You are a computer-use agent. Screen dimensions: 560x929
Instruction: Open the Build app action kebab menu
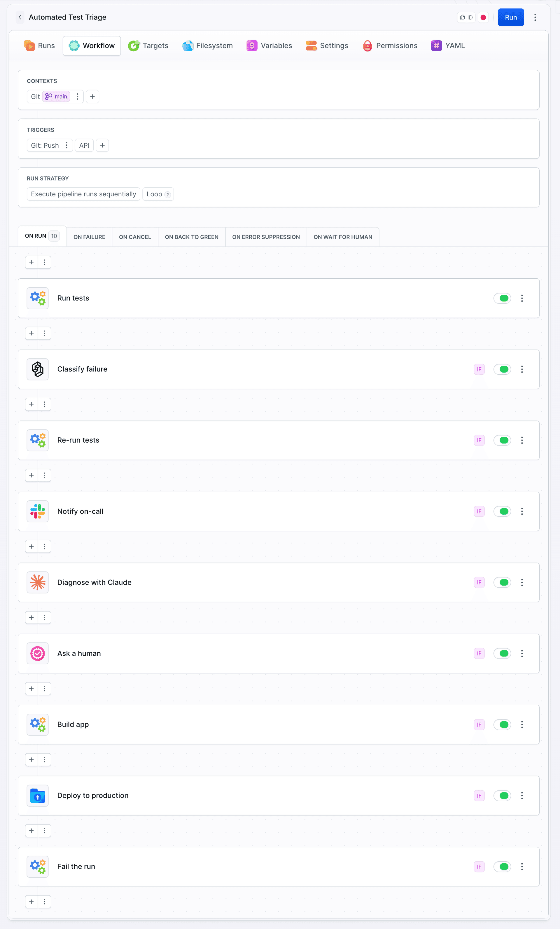522,725
